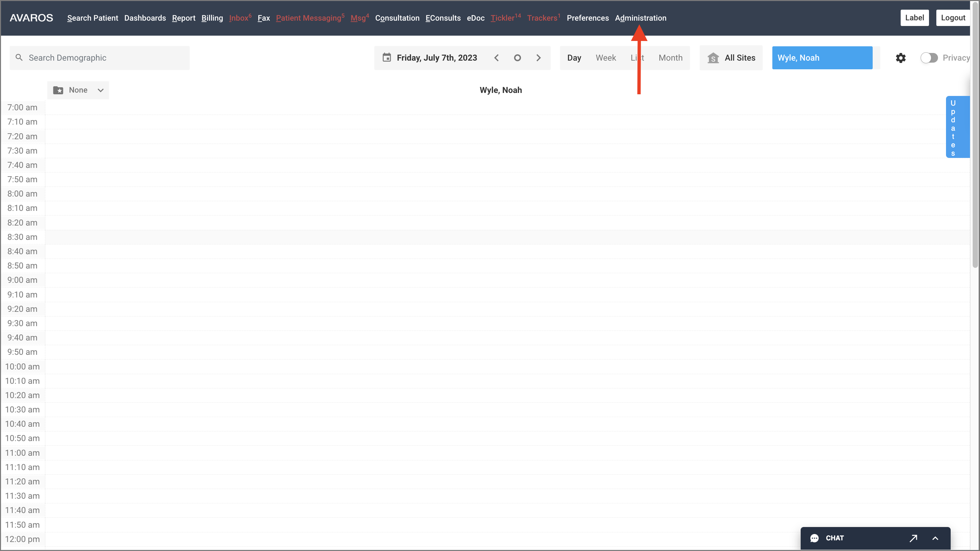Click the All Sites building icon
This screenshot has width=980, height=551.
pos(713,58)
